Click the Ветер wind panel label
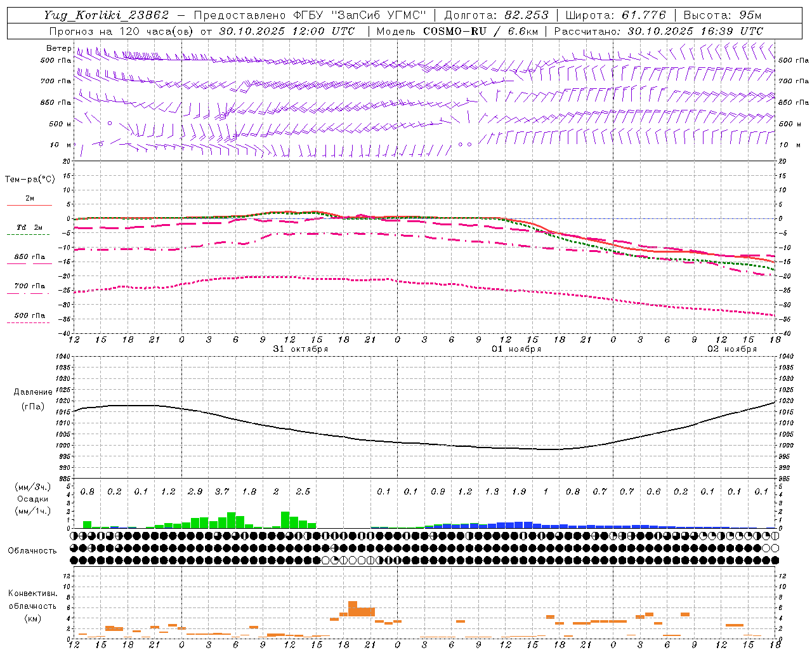This screenshot has width=812, height=650. (58, 48)
